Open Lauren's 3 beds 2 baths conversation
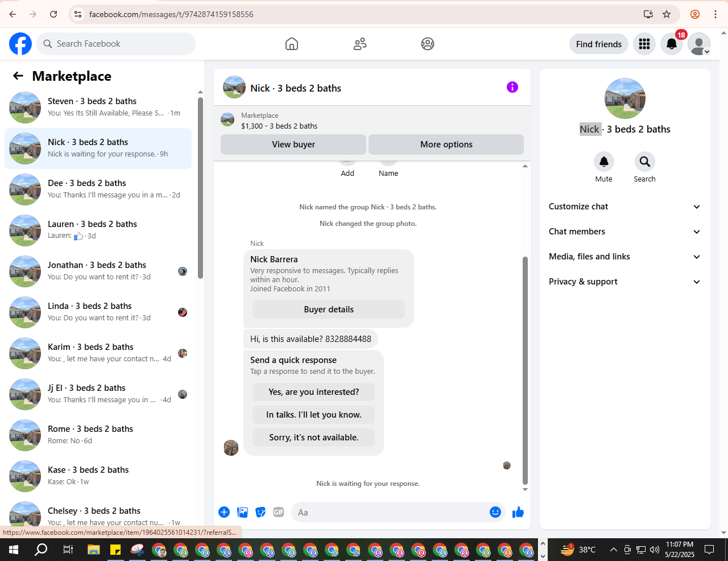Image resolution: width=728 pixels, height=561 pixels. (x=98, y=230)
